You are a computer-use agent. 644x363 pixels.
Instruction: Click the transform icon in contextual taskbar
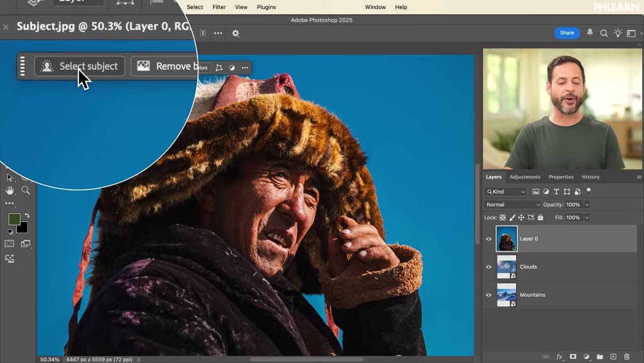coord(218,68)
